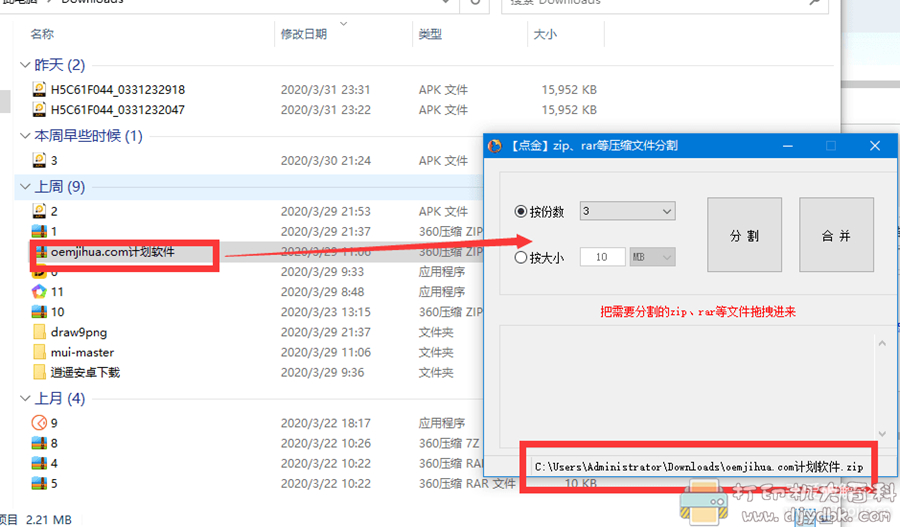This screenshot has width=900, height=527.
Task: Click the 分割 button
Action: 744,235
